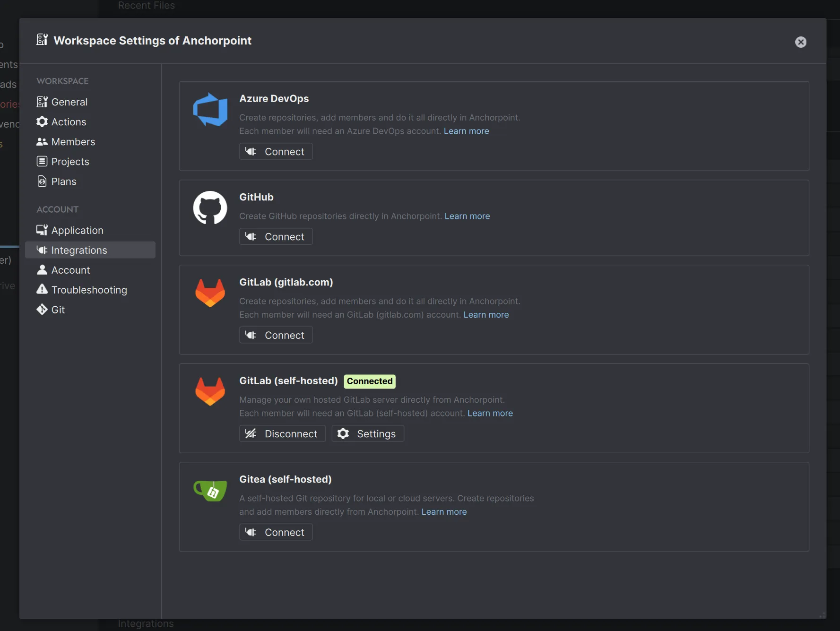This screenshot has height=631, width=840.
Task: Connect the Azure DevOps integration
Action: (x=276, y=151)
